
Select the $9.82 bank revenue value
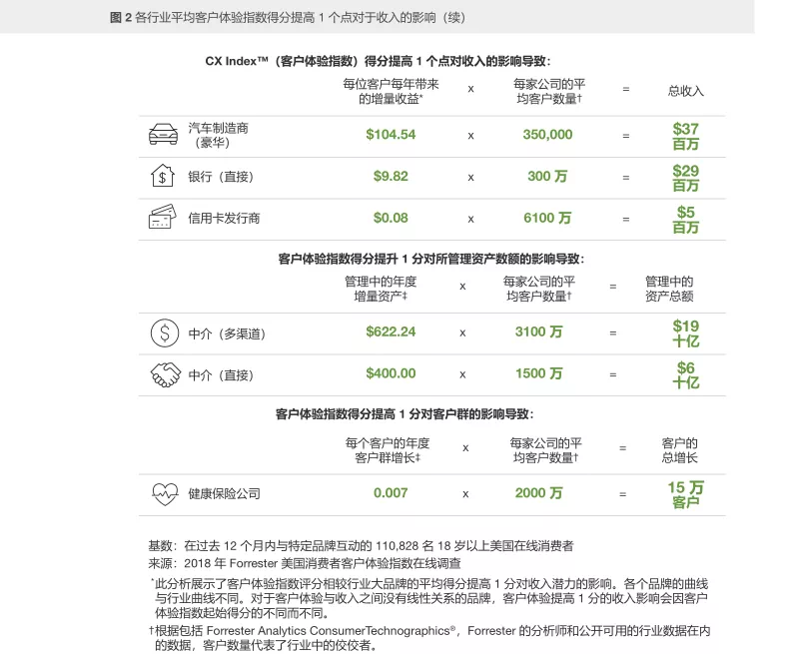click(391, 176)
